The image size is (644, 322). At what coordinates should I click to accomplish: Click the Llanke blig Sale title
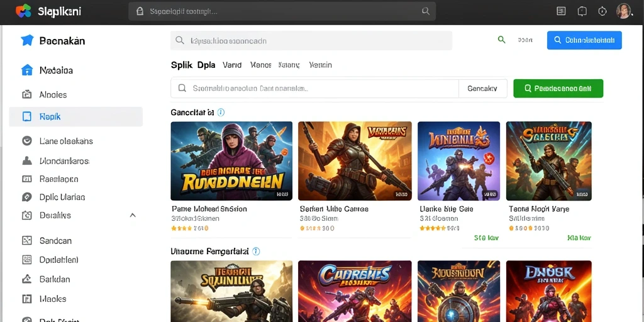(447, 209)
